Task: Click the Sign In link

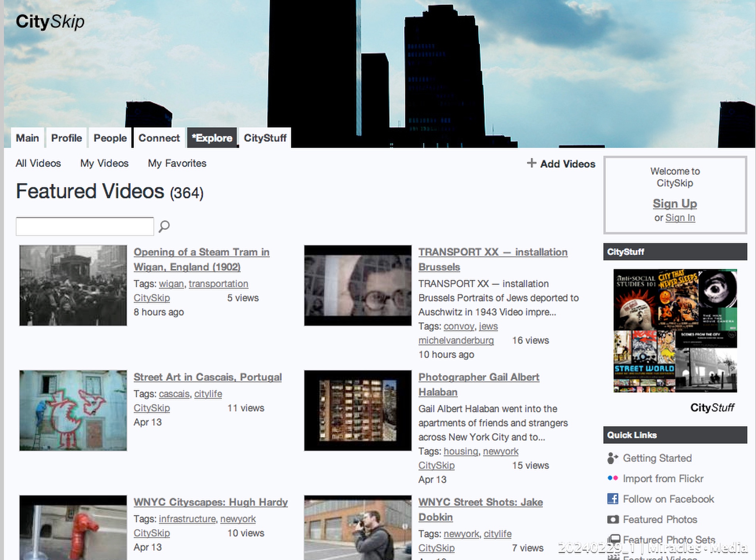Action: point(680,218)
